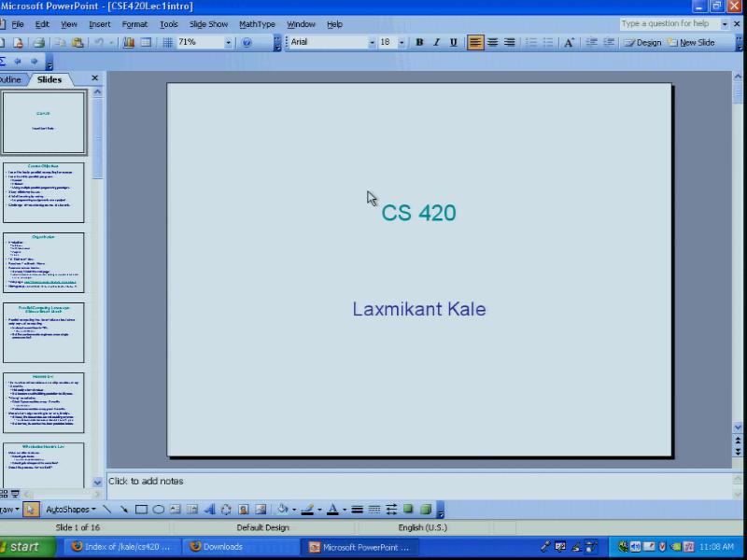
Task: Switch to the Slides tab
Action: [49, 79]
